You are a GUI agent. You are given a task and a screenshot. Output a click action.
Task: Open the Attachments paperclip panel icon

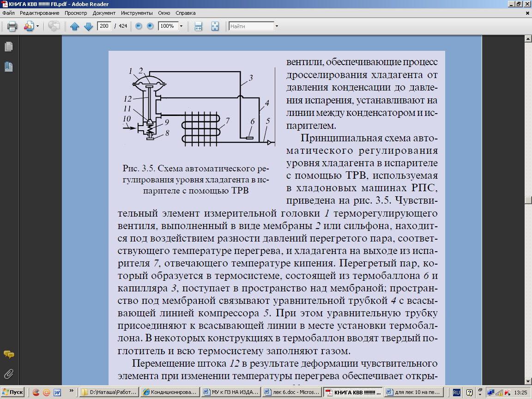click(8, 374)
